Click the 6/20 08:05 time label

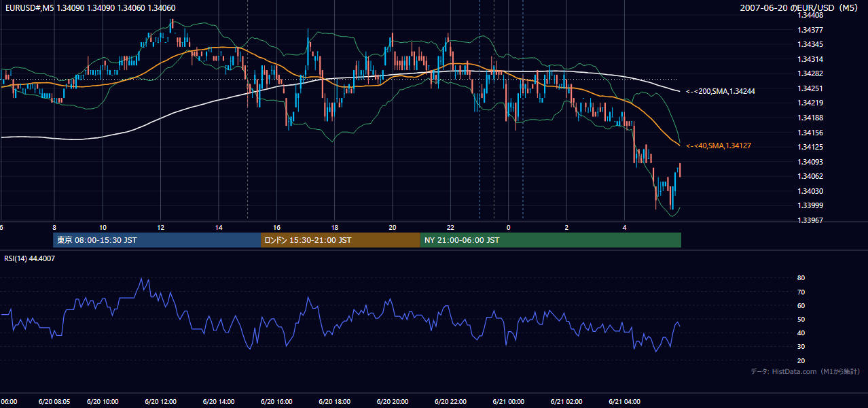click(54, 402)
